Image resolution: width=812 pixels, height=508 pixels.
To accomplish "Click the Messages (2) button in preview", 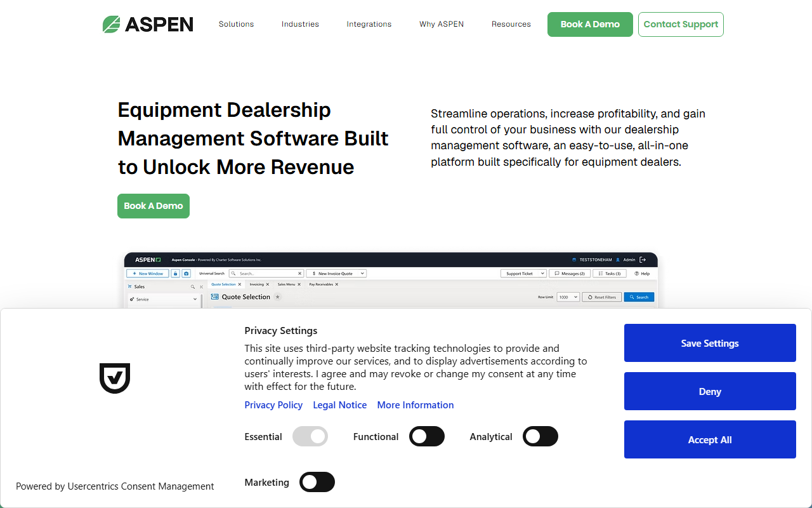I will (570, 274).
